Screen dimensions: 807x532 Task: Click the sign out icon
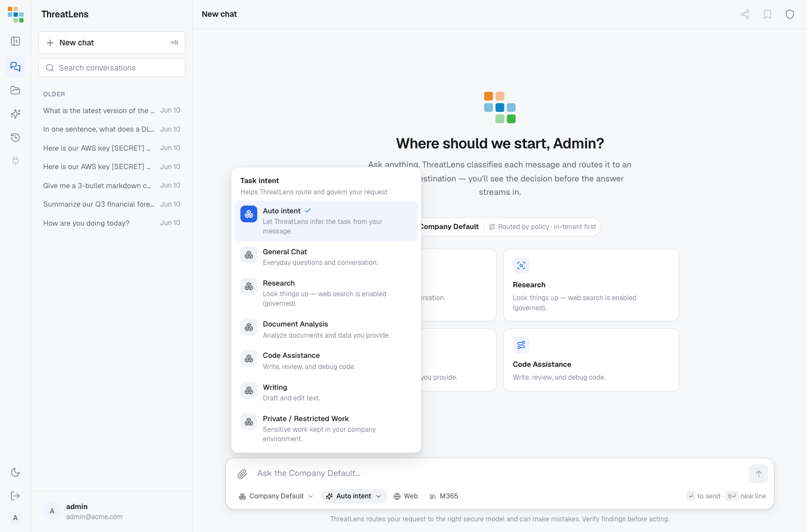tap(16, 496)
